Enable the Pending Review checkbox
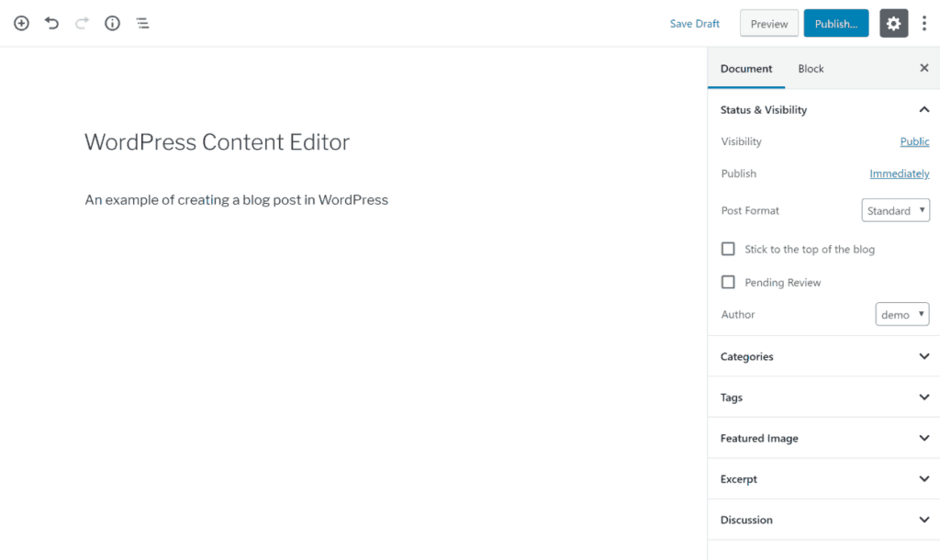This screenshot has width=940, height=560. pyautogui.click(x=728, y=282)
